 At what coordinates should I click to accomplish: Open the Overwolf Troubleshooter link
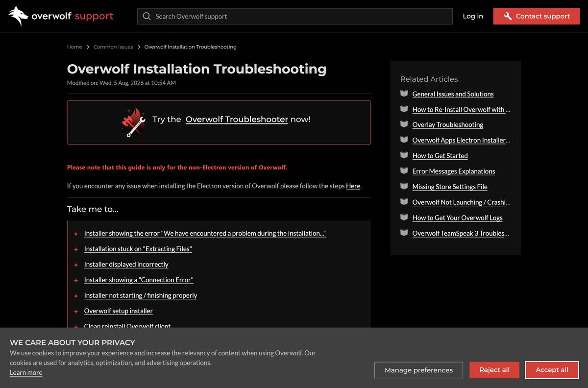237,119
